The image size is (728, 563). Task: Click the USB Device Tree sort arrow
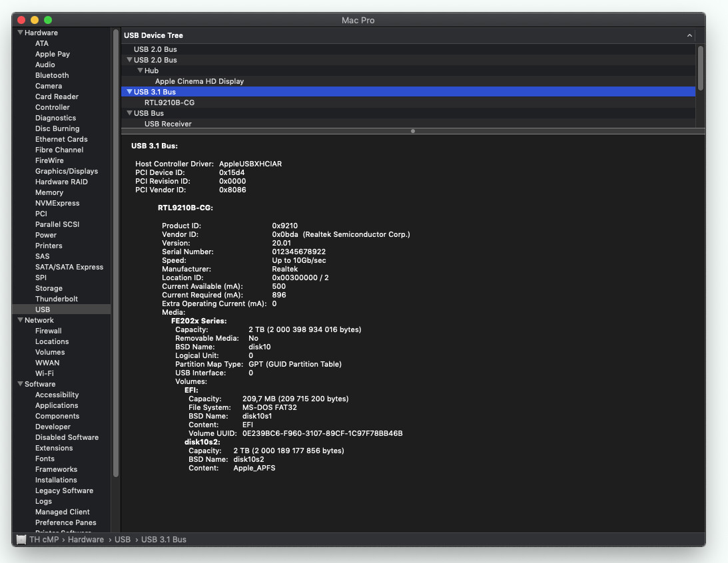point(689,35)
